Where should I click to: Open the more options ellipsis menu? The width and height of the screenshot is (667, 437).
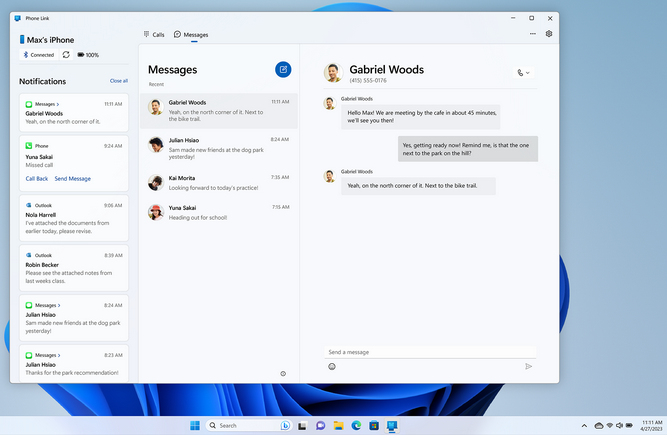pyautogui.click(x=533, y=34)
